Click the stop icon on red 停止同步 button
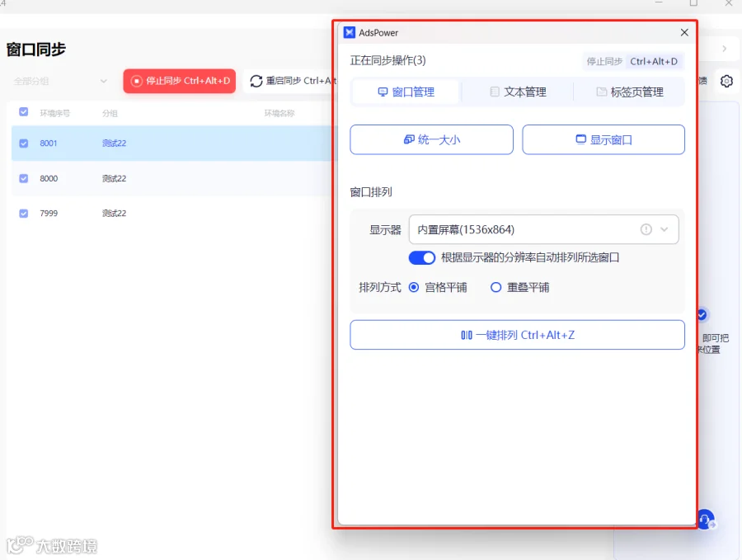 pyautogui.click(x=136, y=81)
